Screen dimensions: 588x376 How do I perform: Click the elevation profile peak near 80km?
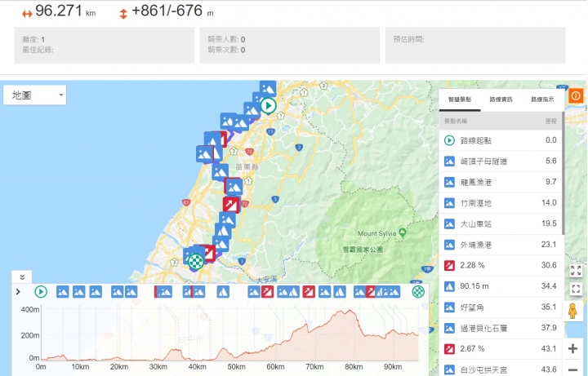click(x=350, y=311)
